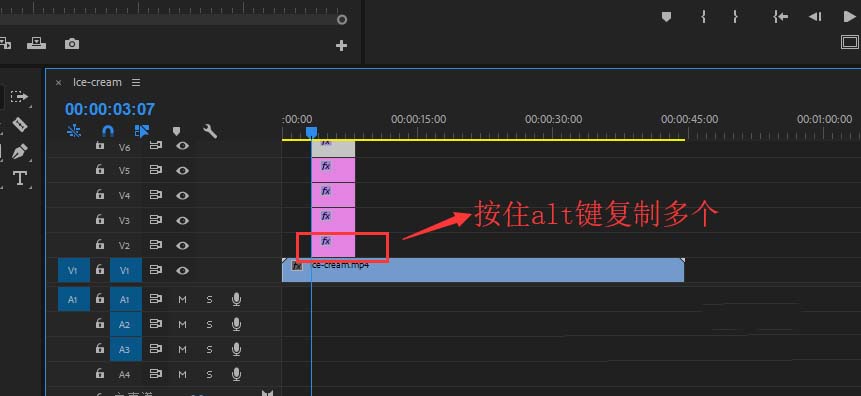The height and width of the screenshot is (396, 861).
Task: Open Timeline Display Settings wrench
Action: click(210, 131)
